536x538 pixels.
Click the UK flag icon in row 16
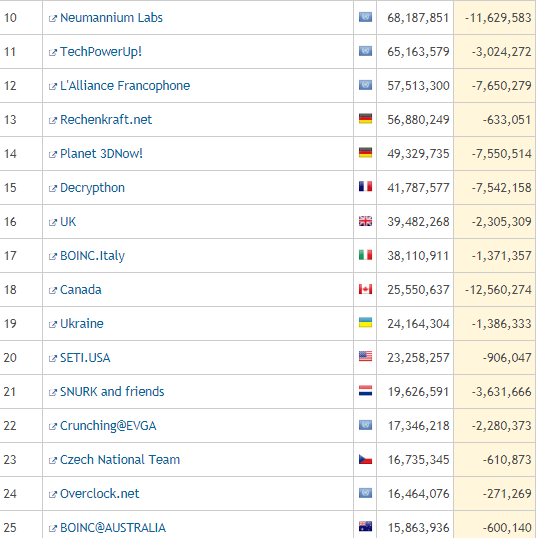(365, 221)
